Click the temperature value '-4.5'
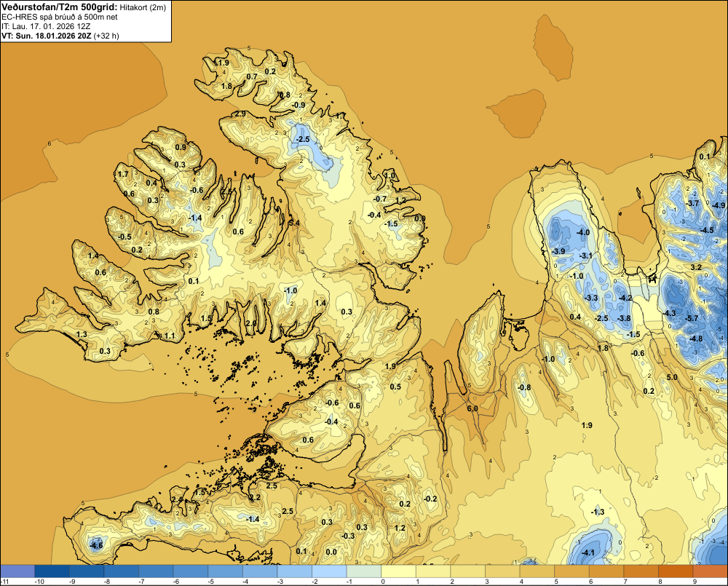728x586 pixels. (x=707, y=230)
